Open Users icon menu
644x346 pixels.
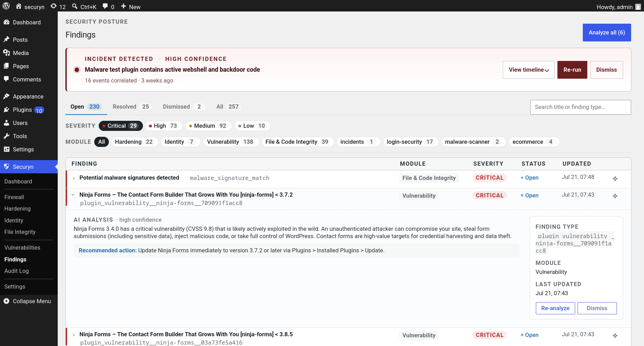coord(6,123)
